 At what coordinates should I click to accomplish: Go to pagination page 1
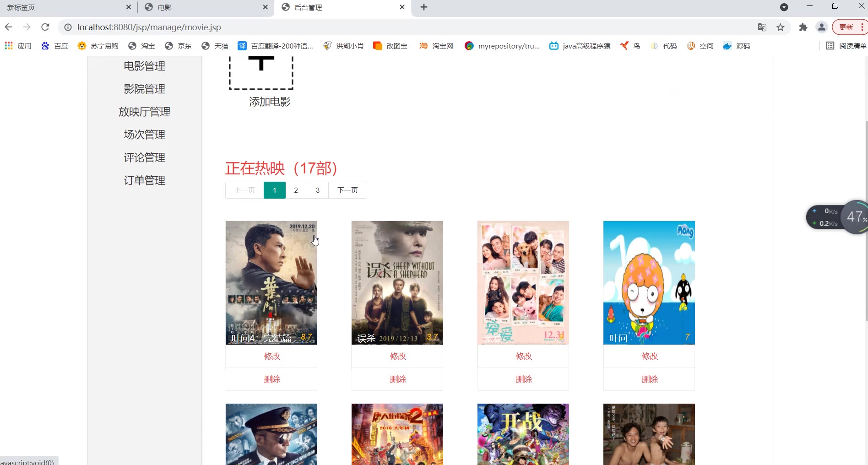[274, 190]
